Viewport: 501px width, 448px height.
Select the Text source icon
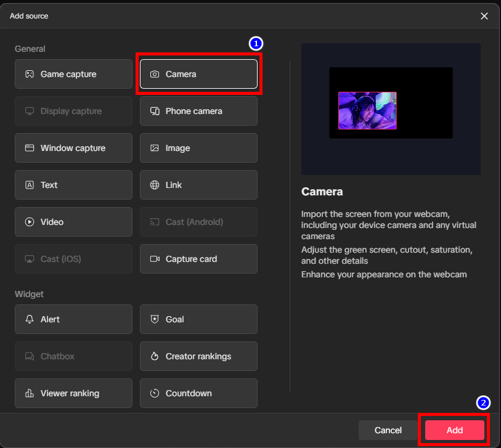[30, 185]
